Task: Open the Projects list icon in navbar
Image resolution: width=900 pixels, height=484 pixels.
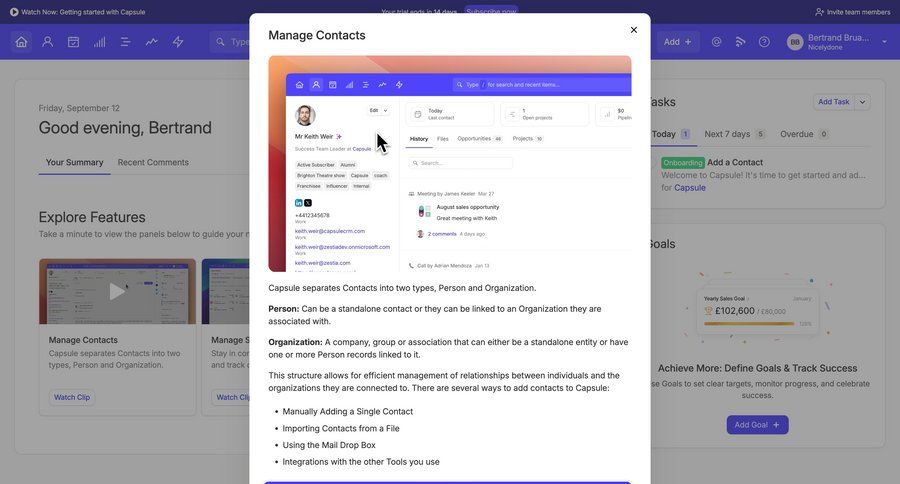Action: 125,42
